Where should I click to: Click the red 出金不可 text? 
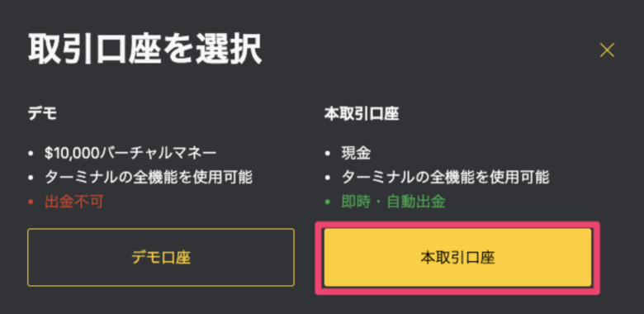[x=74, y=202]
